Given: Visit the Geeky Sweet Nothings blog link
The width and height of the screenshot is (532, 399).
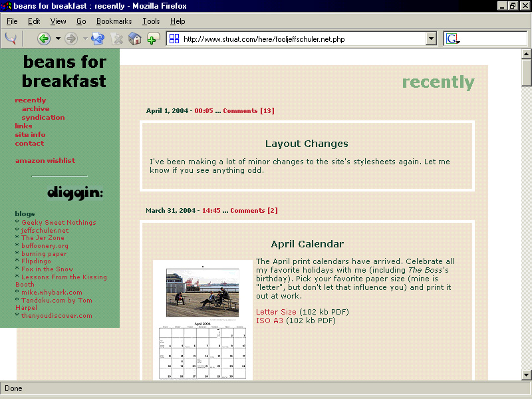Looking at the screenshot, I should click(59, 223).
